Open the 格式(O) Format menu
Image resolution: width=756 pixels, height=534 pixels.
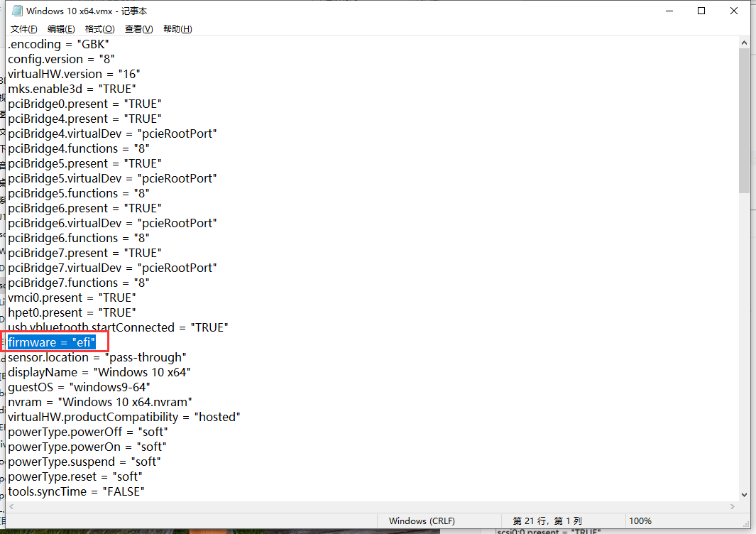pyautogui.click(x=99, y=28)
